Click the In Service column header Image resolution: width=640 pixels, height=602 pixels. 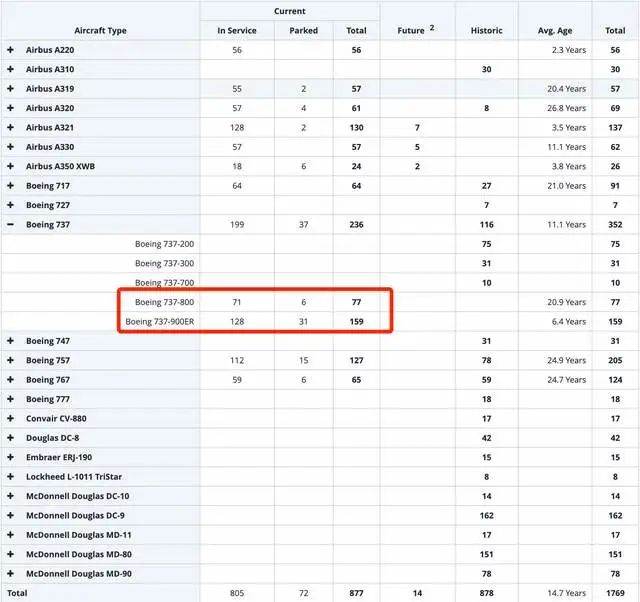[x=237, y=31]
